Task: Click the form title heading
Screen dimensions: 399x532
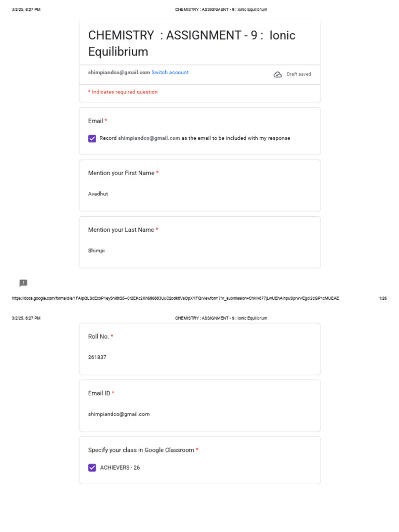Action: click(192, 43)
